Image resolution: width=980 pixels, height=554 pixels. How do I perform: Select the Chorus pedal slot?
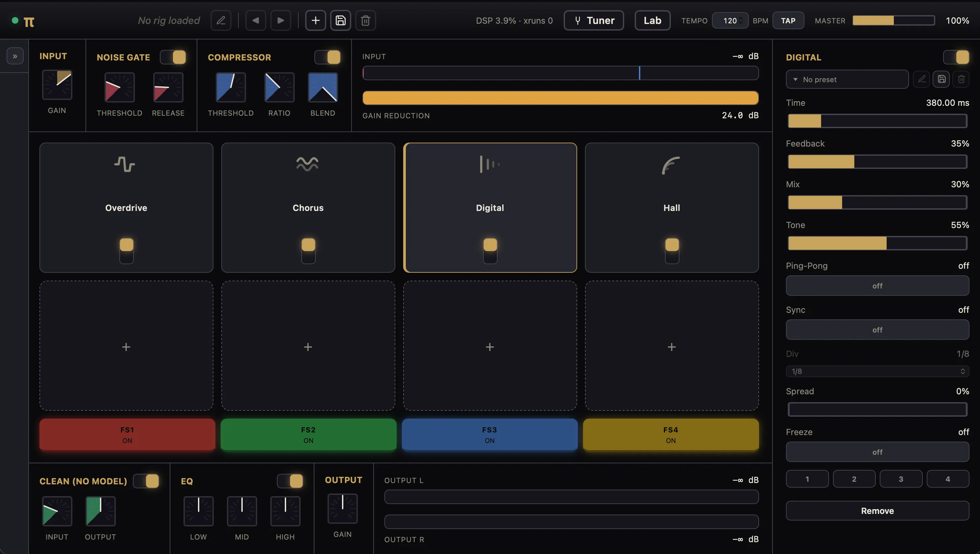point(308,208)
